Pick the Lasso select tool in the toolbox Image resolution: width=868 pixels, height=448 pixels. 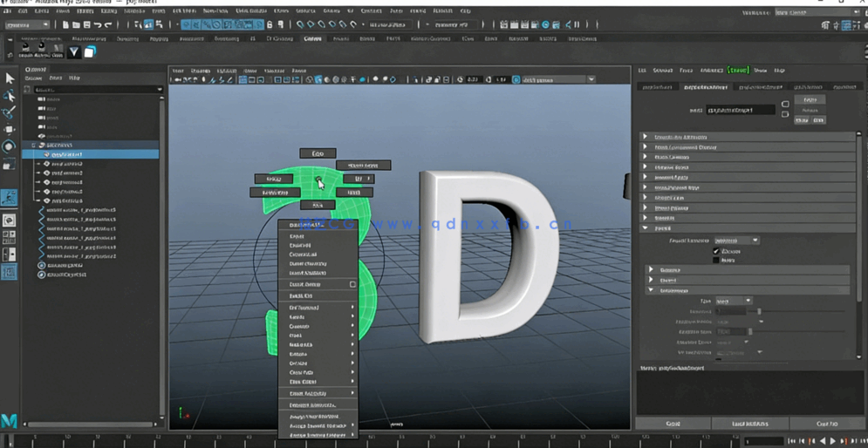(10, 95)
